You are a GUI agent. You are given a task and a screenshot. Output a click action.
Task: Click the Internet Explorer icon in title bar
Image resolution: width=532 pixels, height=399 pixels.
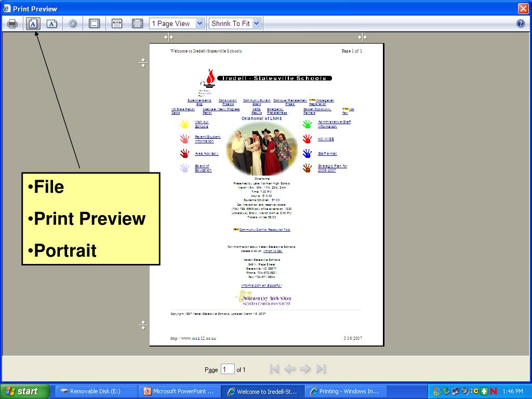[7, 8]
